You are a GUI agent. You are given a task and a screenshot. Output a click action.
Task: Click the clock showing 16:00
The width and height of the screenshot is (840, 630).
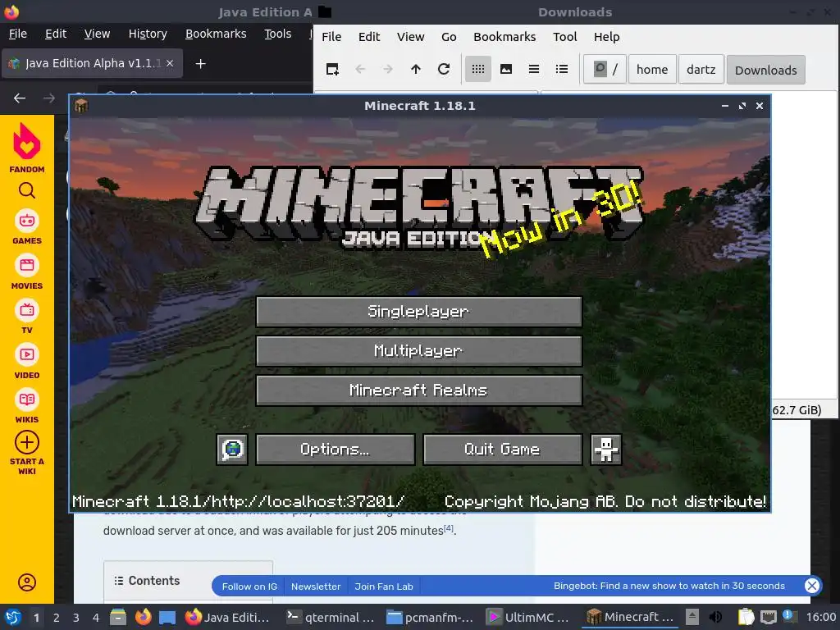(821, 617)
